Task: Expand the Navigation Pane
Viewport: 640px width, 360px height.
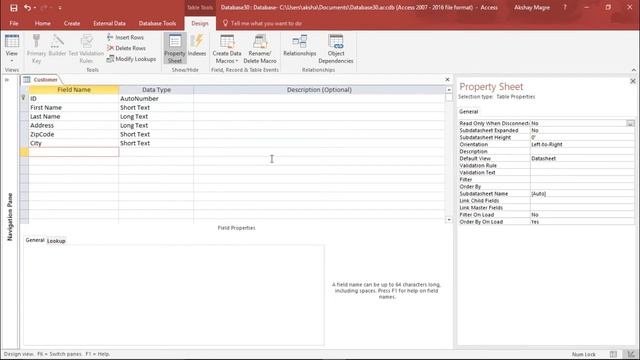Action: pos(7,80)
